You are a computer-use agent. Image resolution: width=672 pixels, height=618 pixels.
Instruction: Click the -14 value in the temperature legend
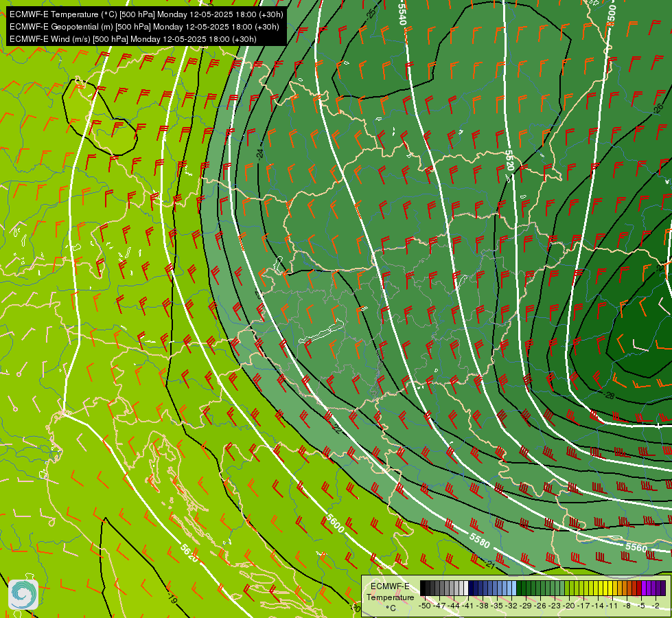click(599, 606)
